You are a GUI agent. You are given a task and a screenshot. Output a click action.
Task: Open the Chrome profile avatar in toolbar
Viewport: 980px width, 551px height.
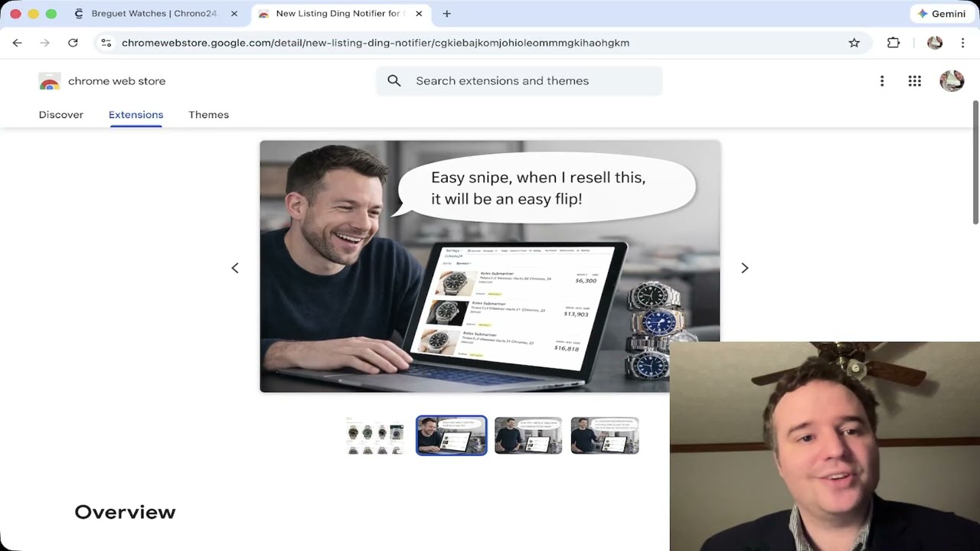tap(935, 43)
